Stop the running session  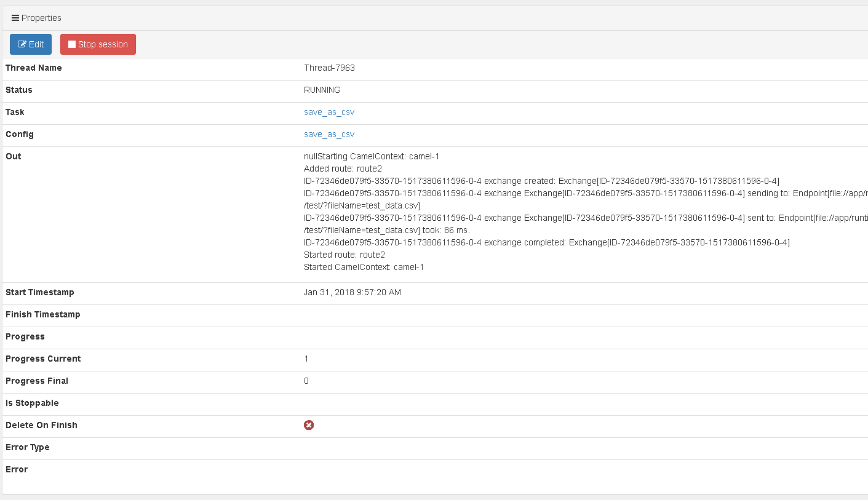pyautogui.click(x=98, y=44)
